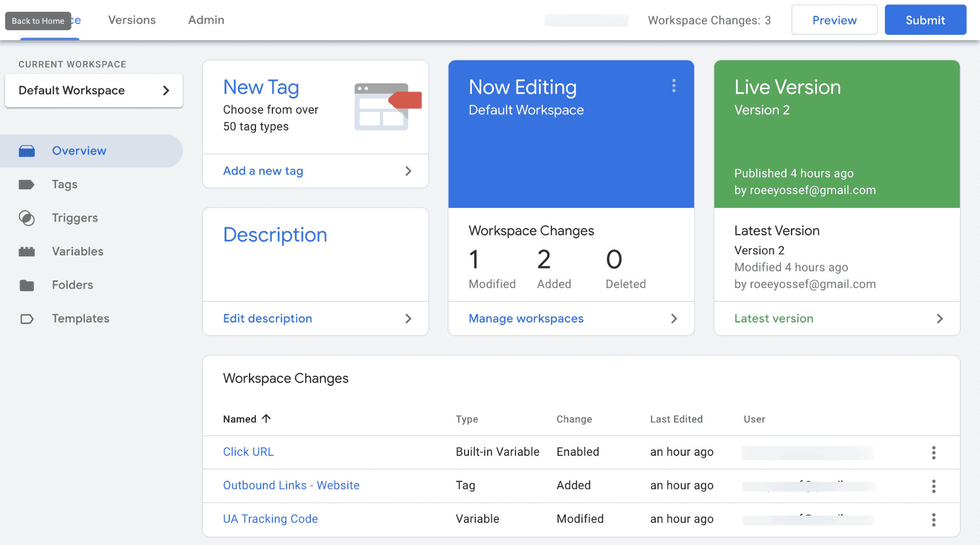The image size is (980, 545).
Task: Click Published 4 hours ago text
Action: [x=794, y=173]
